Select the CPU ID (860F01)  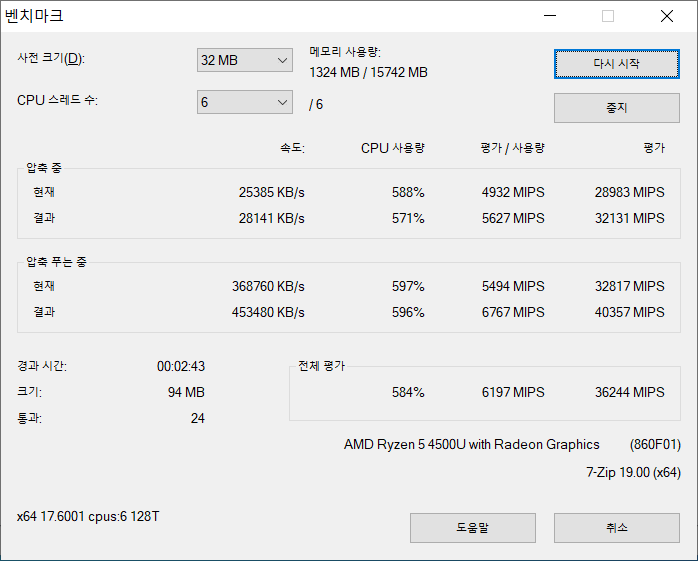pos(655,445)
